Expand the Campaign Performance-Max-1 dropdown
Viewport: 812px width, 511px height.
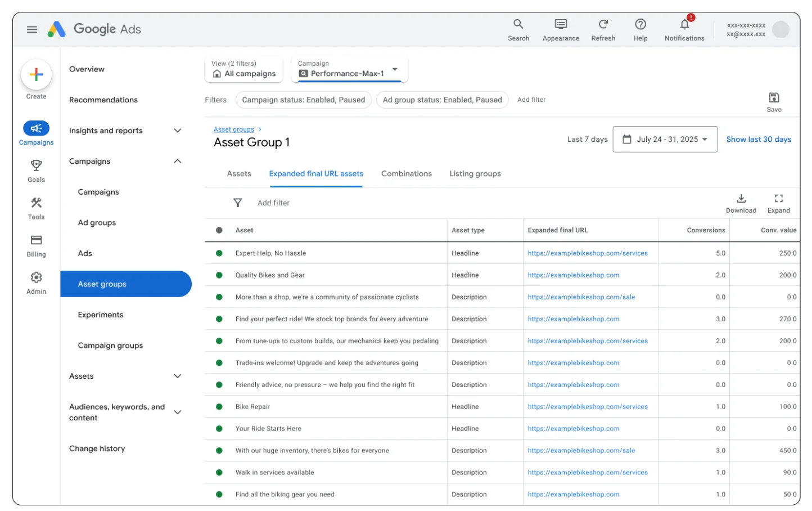coord(395,70)
